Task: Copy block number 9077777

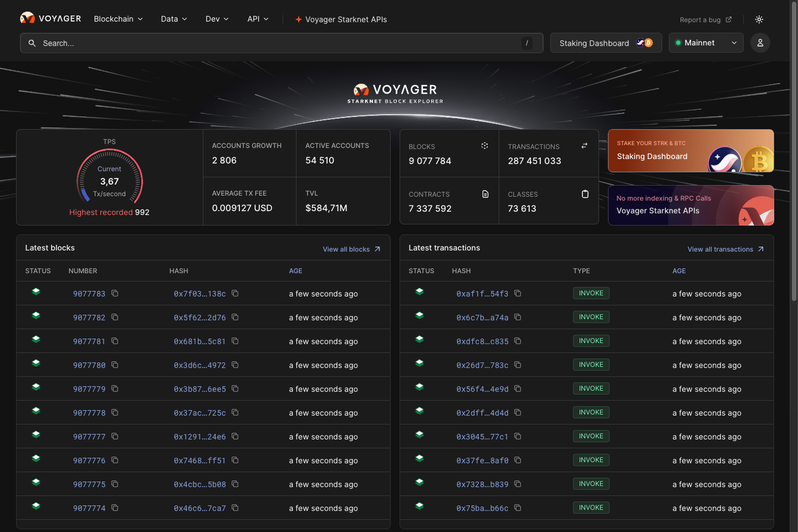Action: pos(115,436)
